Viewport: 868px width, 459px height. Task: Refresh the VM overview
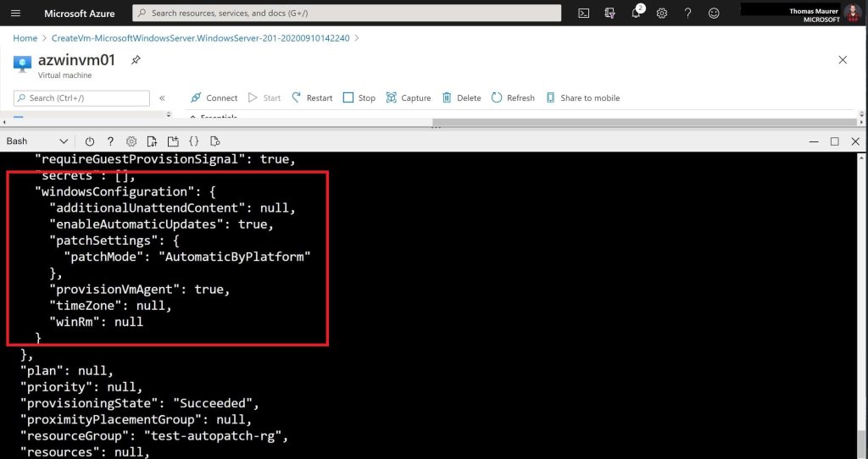click(x=513, y=98)
